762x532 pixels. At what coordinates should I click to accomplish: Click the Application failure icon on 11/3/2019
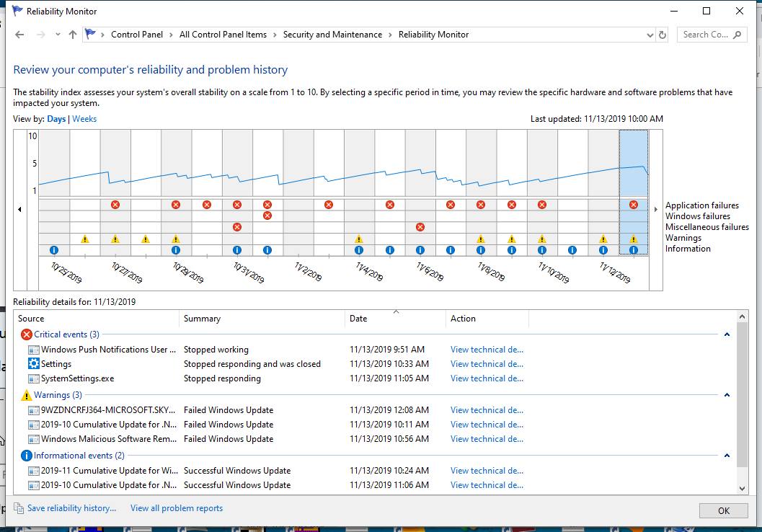pos(329,205)
